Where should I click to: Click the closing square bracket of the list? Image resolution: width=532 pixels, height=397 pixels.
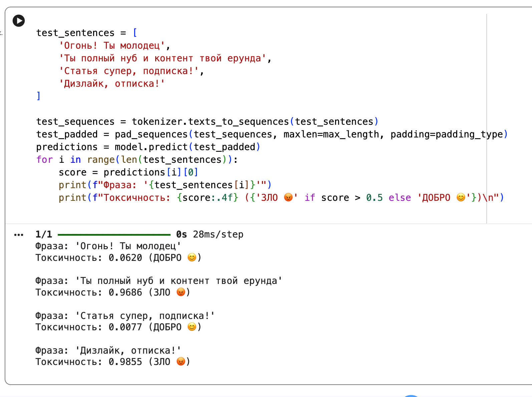[39, 96]
